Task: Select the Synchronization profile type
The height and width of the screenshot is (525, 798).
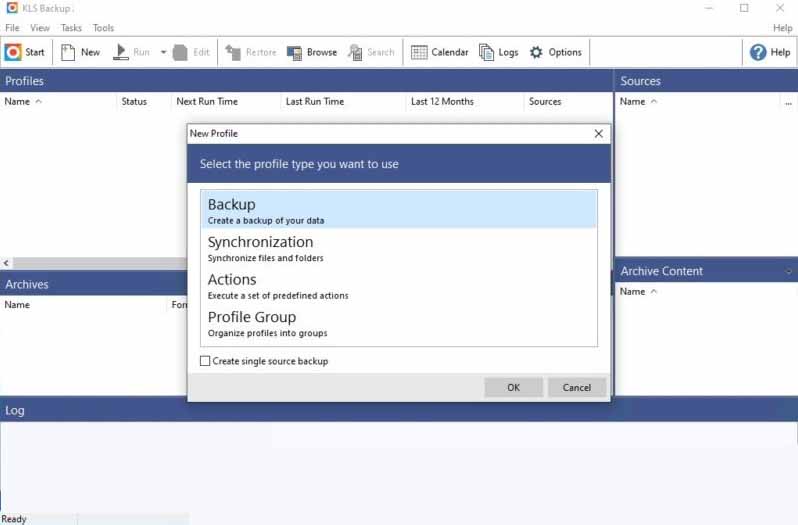Action: (x=399, y=248)
